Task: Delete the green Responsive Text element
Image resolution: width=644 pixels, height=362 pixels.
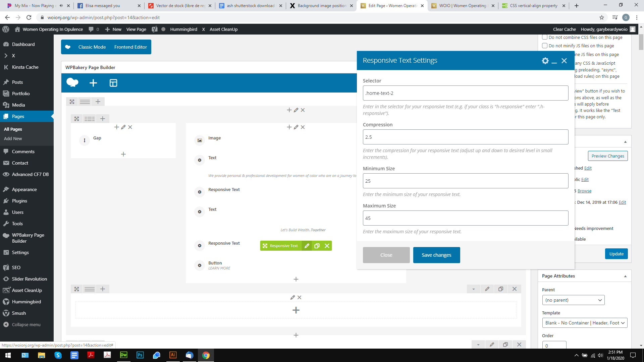Action: tap(327, 246)
